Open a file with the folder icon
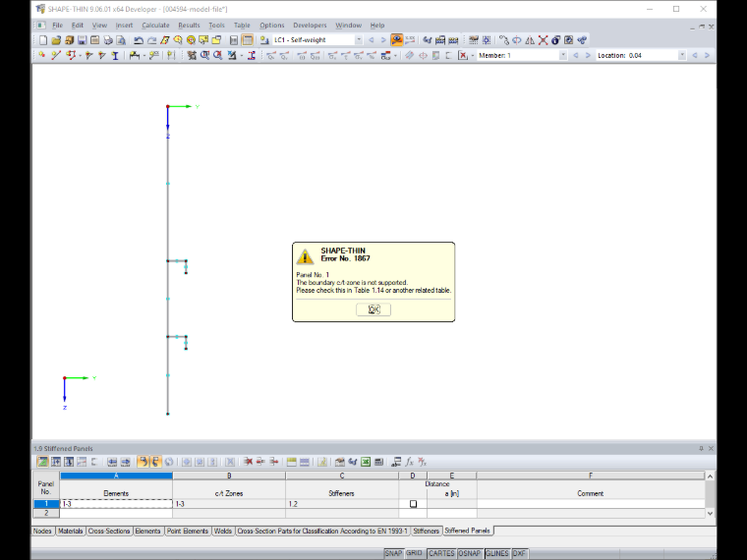Screen dimensions: 747x560 tap(56, 40)
